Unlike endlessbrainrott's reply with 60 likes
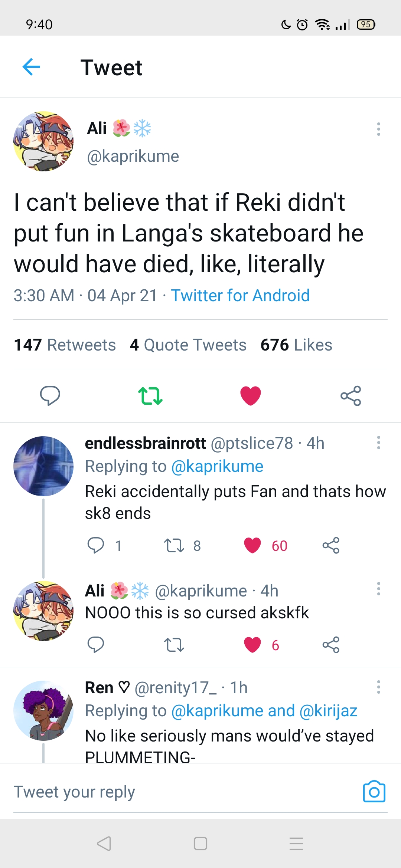401x868 pixels. click(x=252, y=546)
